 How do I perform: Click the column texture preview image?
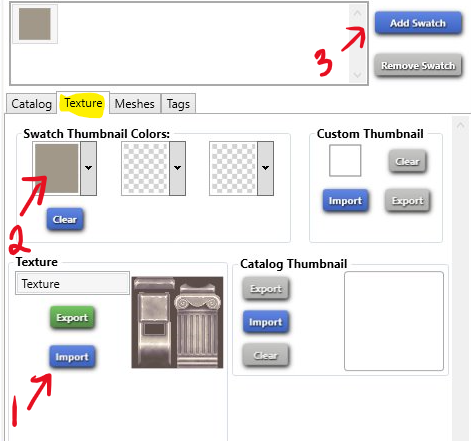[x=177, y=322]
